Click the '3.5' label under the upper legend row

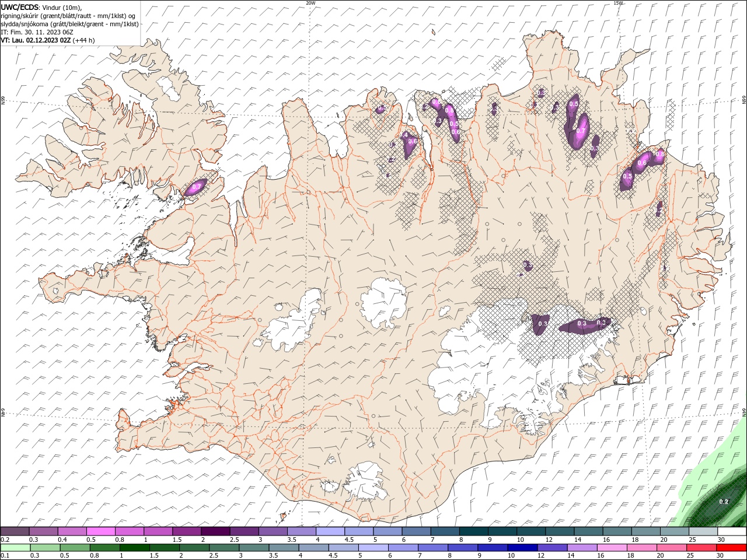point(292,540)
